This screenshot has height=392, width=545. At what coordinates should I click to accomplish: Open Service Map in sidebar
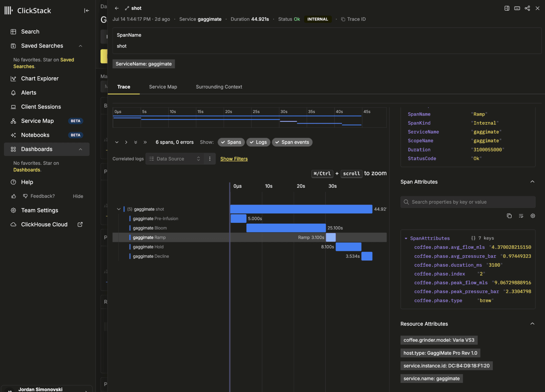tap(37, 121)
